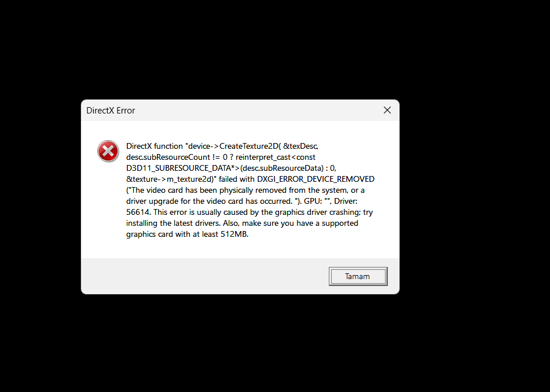Click the phrase physically removed from the system
Screen dimensions: 550x392
click(274, 190)
